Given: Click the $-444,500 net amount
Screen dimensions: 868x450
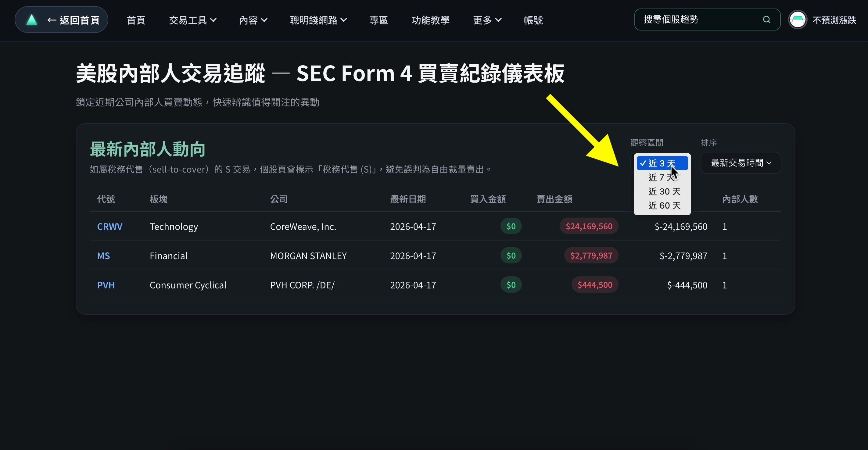Looking at the screenshot, I should click(x=687, y=285).
